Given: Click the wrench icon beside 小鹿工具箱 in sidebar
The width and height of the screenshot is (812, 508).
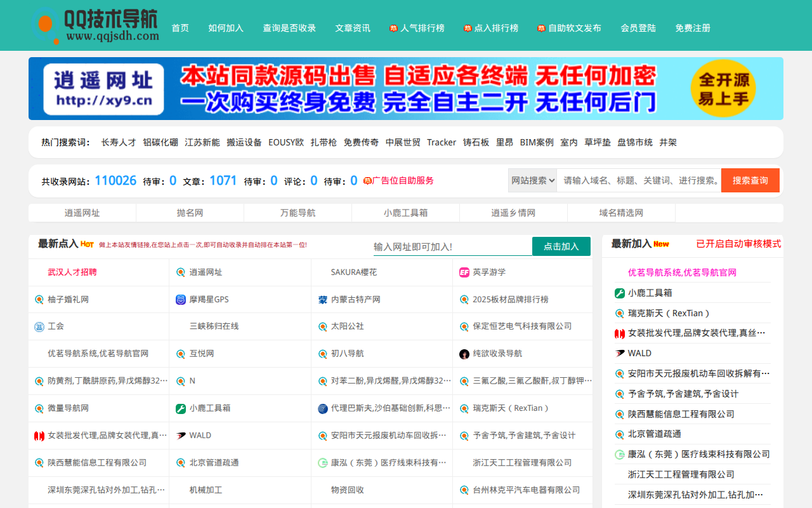Looking at the screenshot, I should 620,293.
